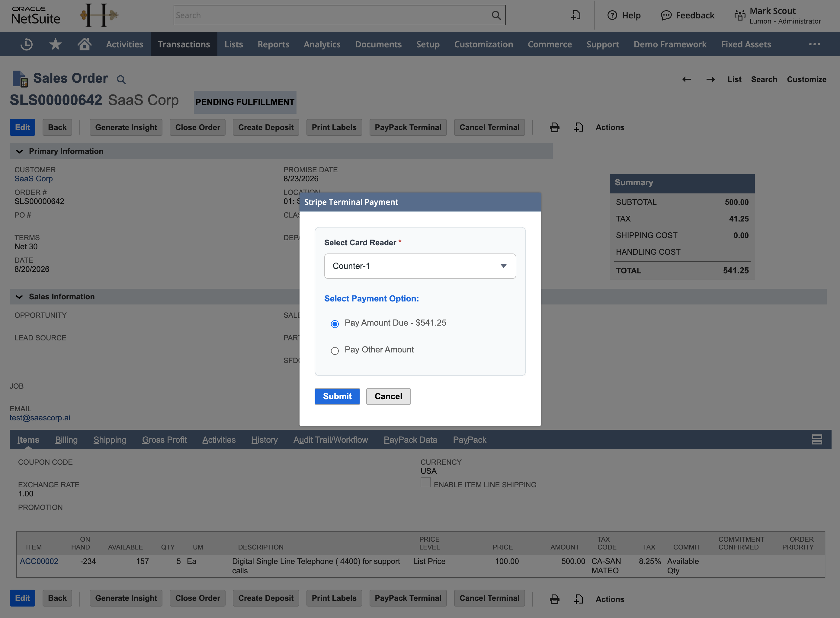Select Pay Amount Due - $541.25 option

[335, 324]
